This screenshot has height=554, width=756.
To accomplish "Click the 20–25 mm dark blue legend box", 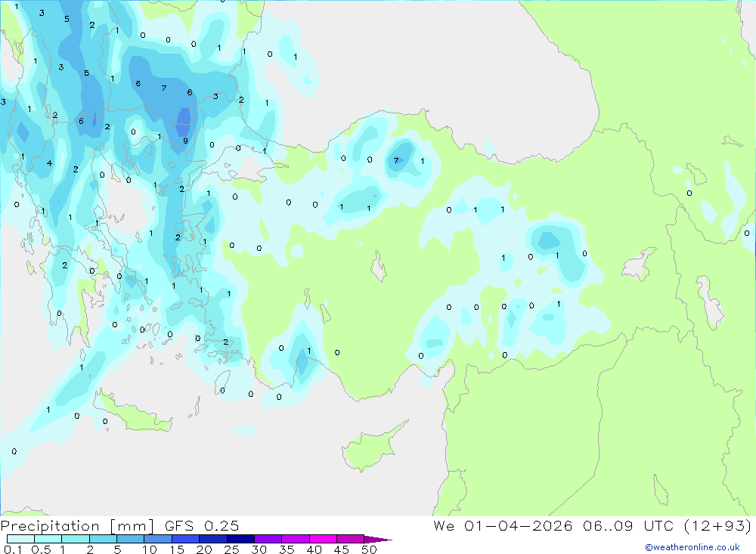I will (213, 539).
